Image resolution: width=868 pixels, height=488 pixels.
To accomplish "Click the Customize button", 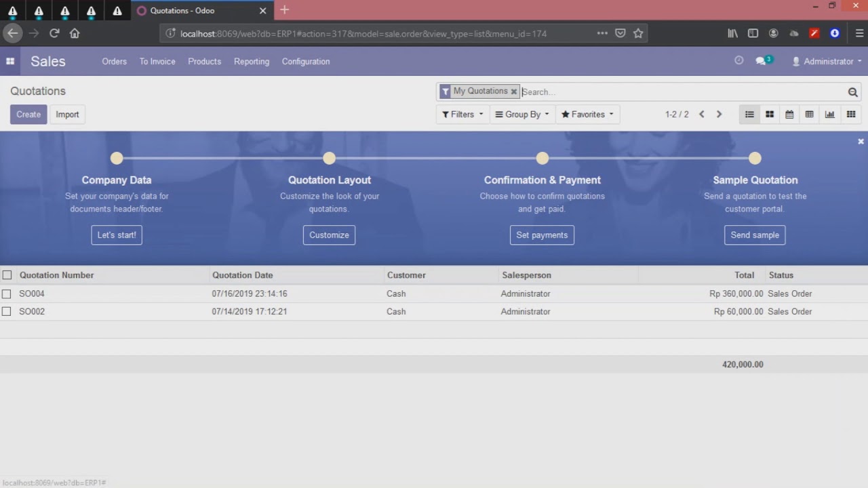I will pyautogui.click(x=329, y=235).
